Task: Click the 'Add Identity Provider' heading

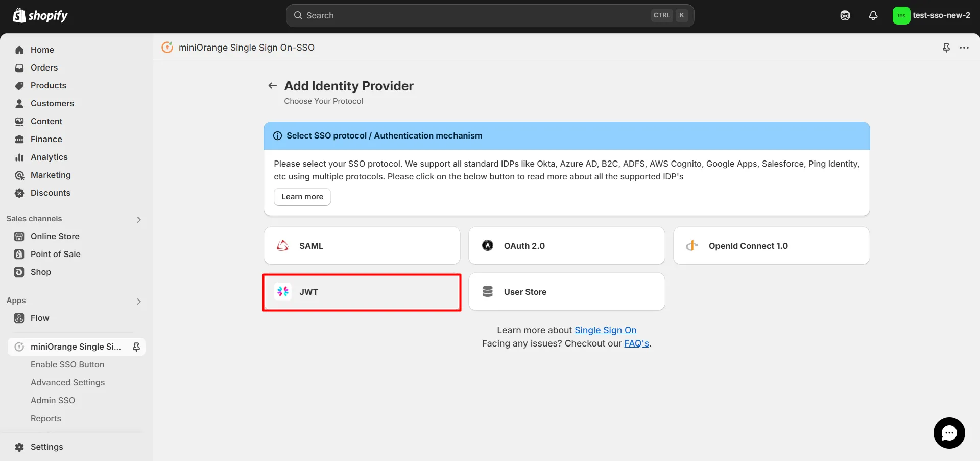Action: point(349,86)
